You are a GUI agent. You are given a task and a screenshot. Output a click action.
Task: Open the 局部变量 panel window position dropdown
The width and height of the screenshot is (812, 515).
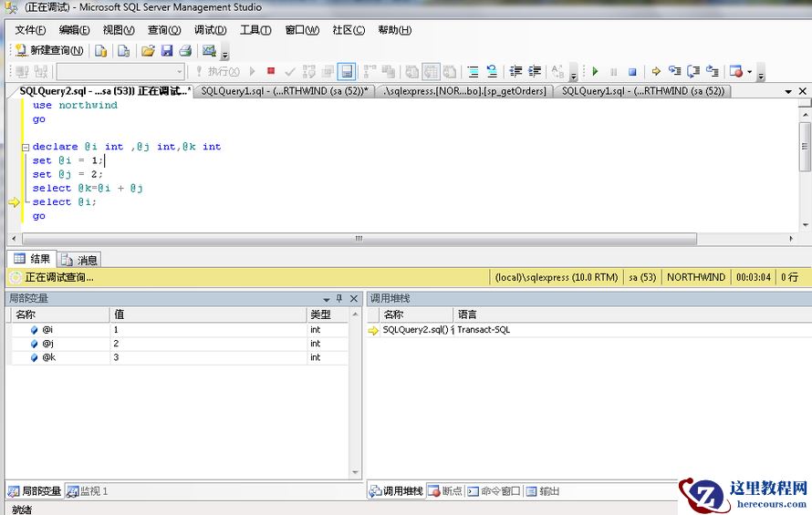click(x=327, y=299)
